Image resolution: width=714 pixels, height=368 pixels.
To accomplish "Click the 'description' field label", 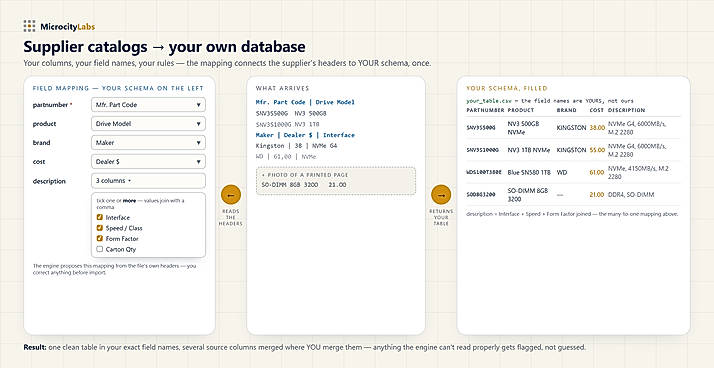I will pyautogui.click(x=49, y=181).
